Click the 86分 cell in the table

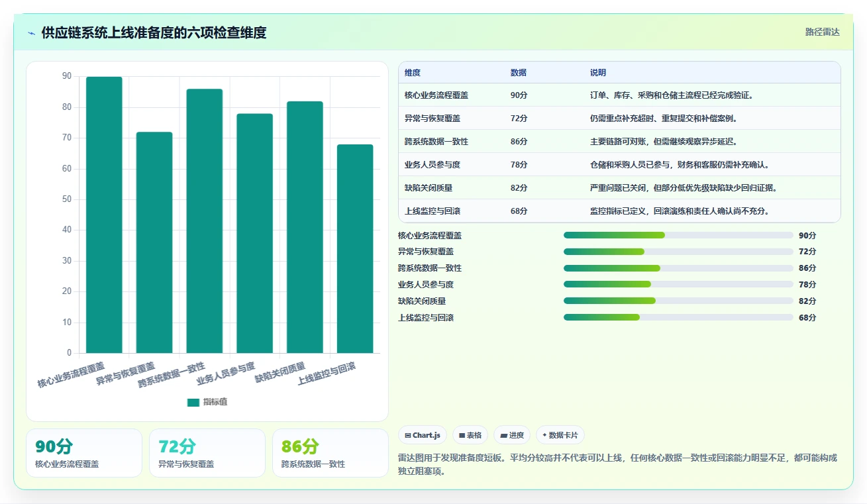519,142
